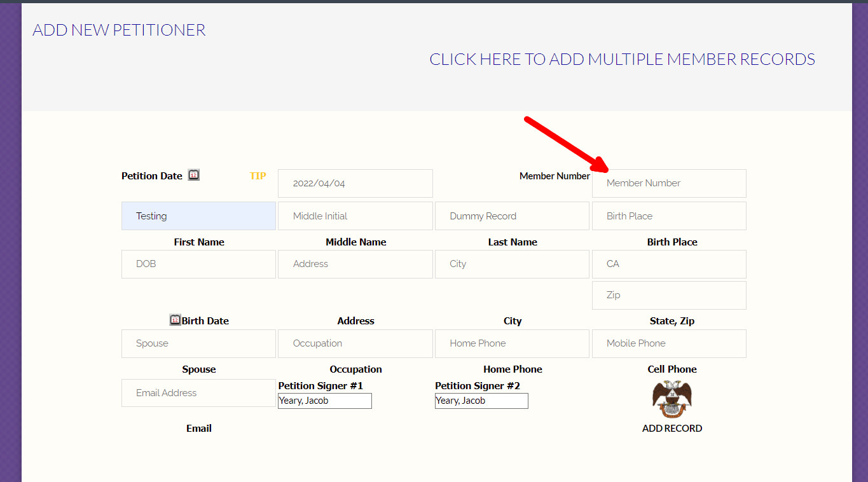Click the yellow TIP link
This screenshot has height=482, width=868.
(258, 176)
